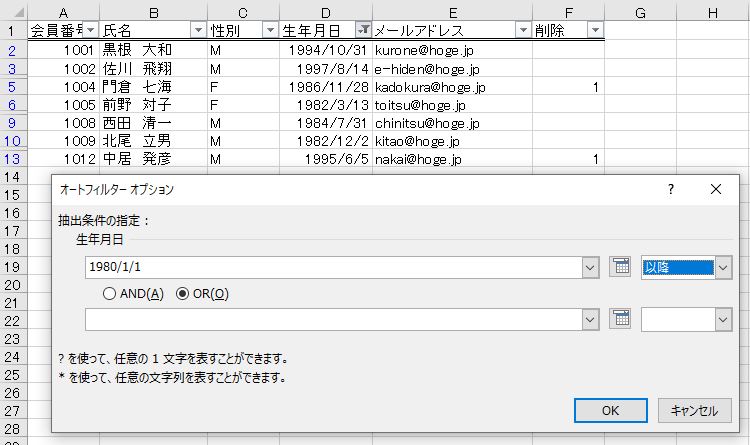Click cell with name 西田 清一
The width and height of the screenshot is (750, 445).
[154, 123]
